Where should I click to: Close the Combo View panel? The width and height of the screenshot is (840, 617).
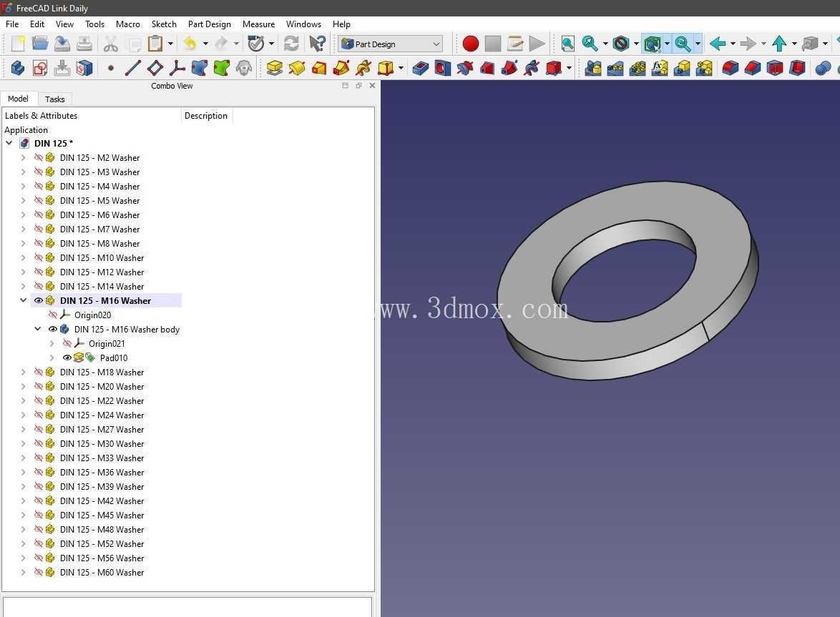[x=372, y=86]
